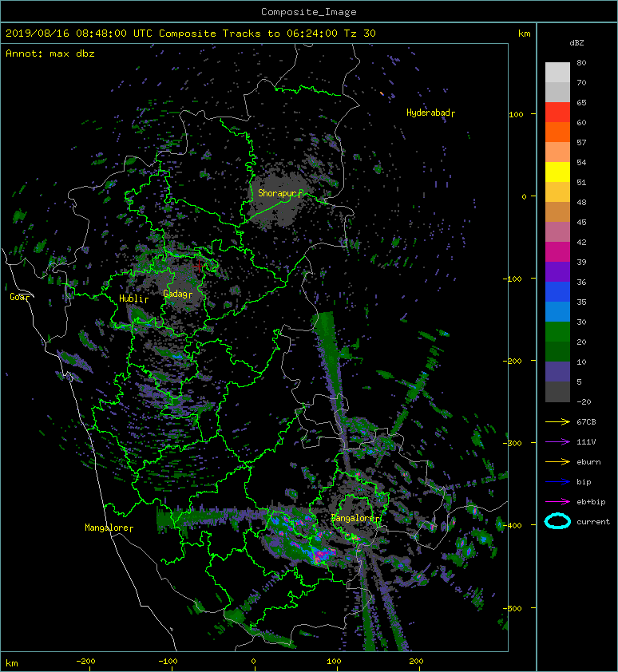Click the '67CB' legend label
Viewport: 618px width, 672px height.
[586, 422]
